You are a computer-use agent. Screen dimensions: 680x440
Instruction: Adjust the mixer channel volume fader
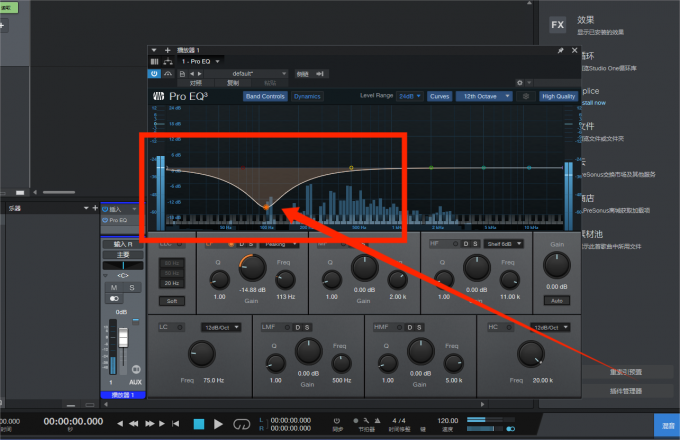[123, 337]
